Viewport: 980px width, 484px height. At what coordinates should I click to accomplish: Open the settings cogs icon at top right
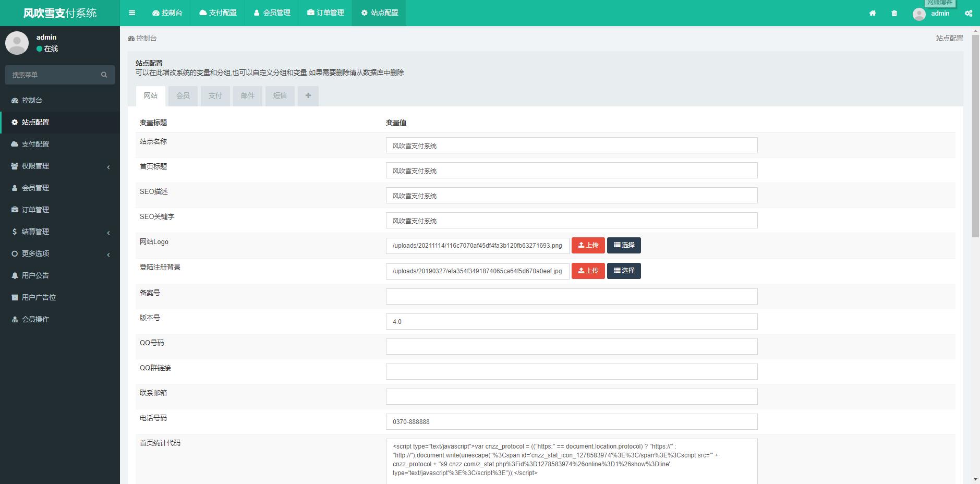pyautogui.click(x=968, y=13)
